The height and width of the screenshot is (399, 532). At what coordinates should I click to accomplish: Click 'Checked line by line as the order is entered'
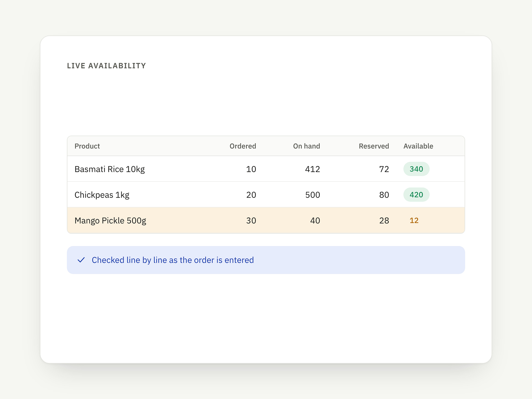173,260
